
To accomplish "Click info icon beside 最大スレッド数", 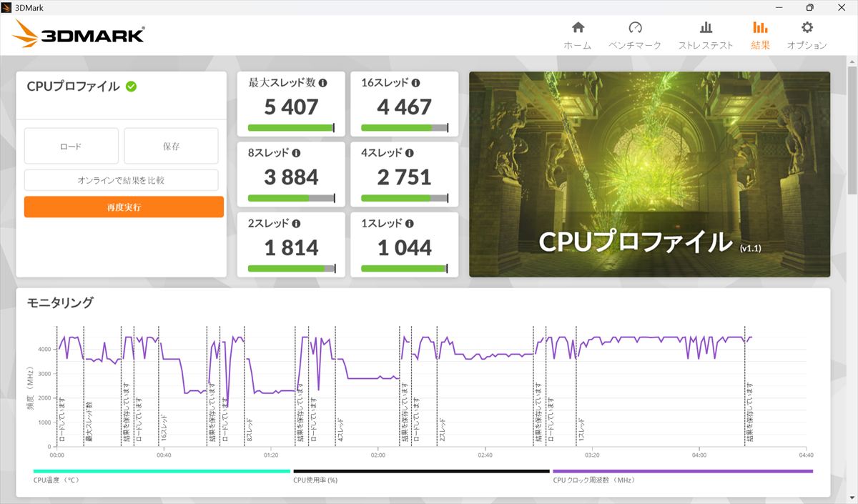I will [x=322, y=83].
